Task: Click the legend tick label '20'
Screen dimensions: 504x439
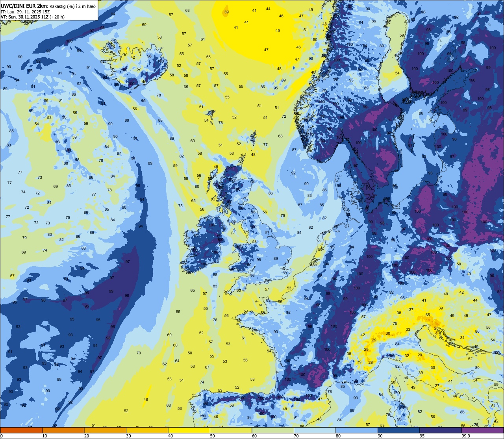Action: [x=87, y=436]
